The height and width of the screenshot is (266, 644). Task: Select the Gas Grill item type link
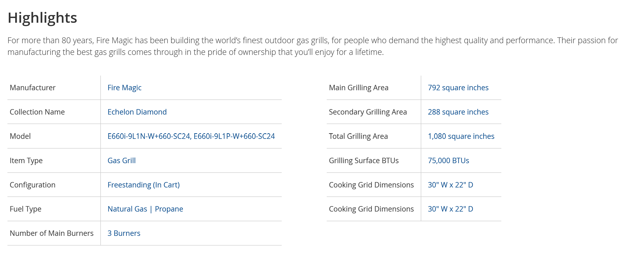coord(122,160)
